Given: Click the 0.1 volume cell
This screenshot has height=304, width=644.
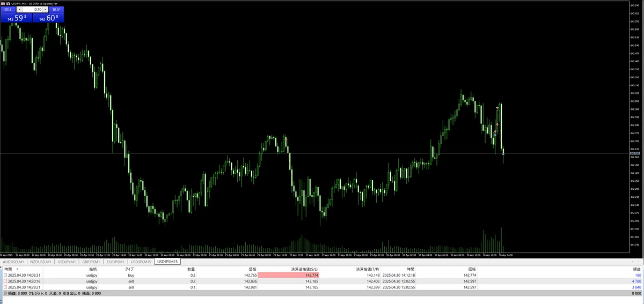Looking at the screenshot, I should point(193,287).
